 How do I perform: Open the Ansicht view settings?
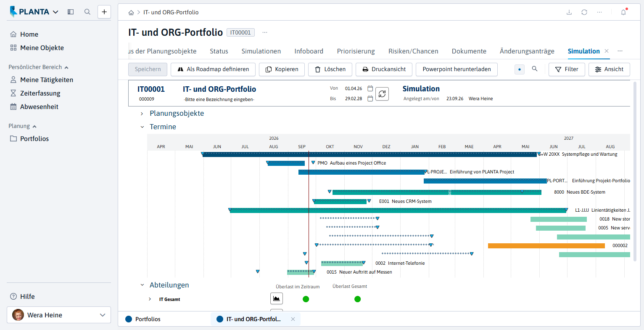[x=610, y=69]
